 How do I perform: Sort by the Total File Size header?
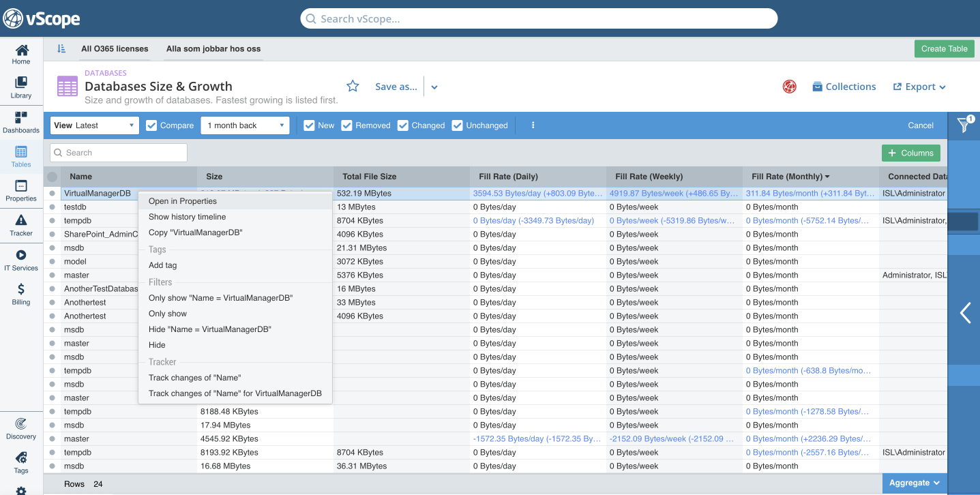click(x=402, y=177)
